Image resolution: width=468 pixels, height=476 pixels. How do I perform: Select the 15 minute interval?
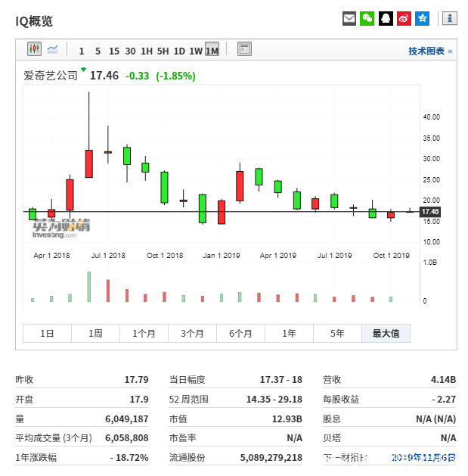pos(114,51)
